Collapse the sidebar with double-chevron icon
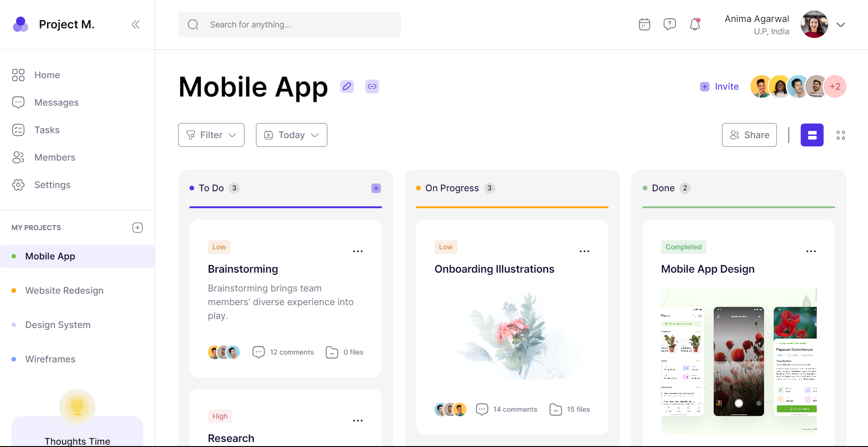This screenshot has width=868, height=447. tap(136, 25)
